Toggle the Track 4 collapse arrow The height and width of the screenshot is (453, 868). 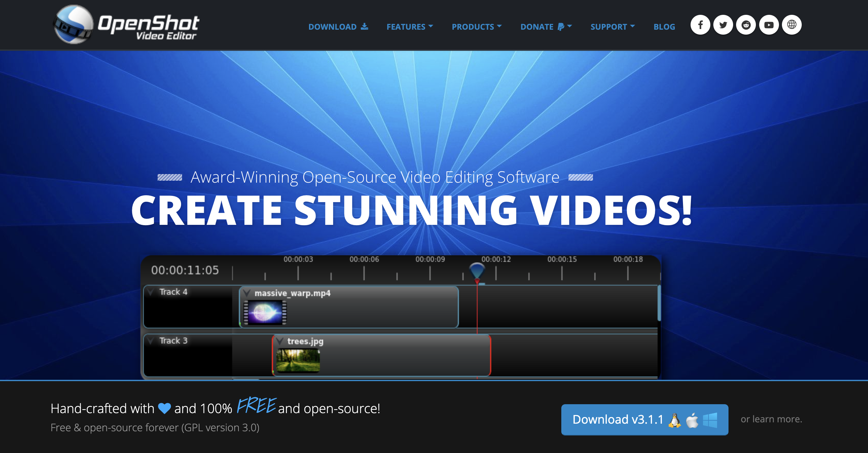coord(151,292)
